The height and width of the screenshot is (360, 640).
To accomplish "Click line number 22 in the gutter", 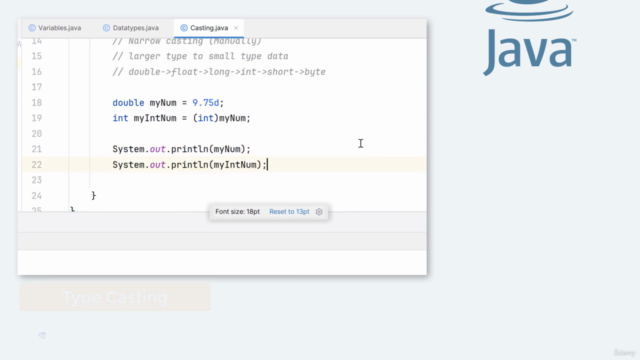I will 37,164.
